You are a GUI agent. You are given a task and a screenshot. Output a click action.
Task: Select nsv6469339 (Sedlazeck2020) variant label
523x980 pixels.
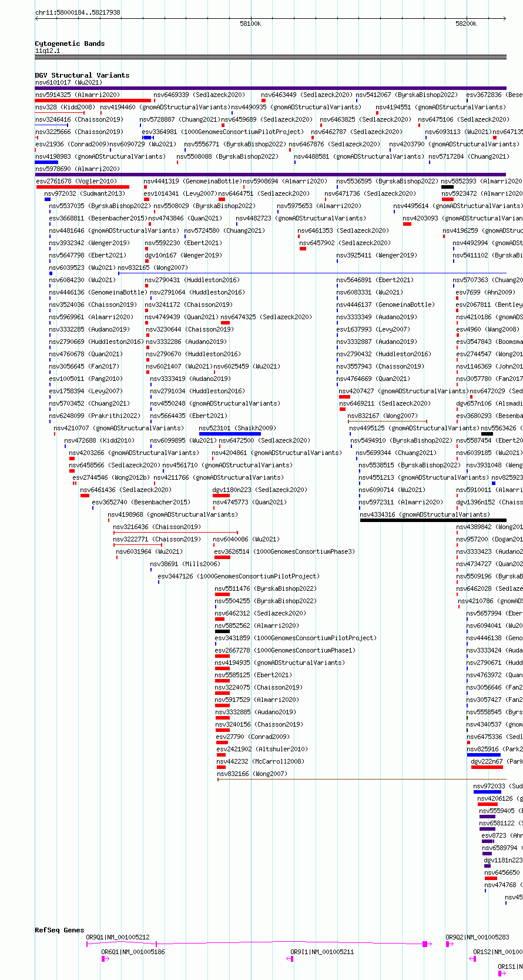199,95
